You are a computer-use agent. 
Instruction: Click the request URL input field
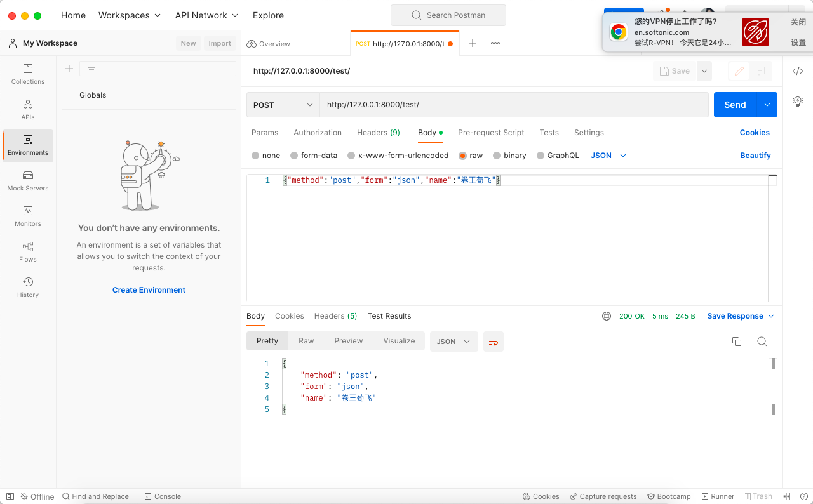[x=513, y=105]
